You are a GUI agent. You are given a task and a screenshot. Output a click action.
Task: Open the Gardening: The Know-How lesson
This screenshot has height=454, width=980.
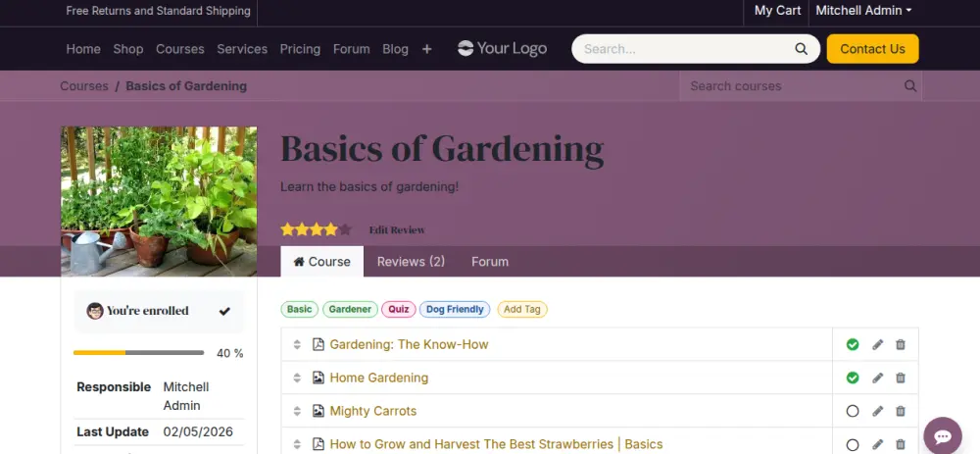[409, 344]
